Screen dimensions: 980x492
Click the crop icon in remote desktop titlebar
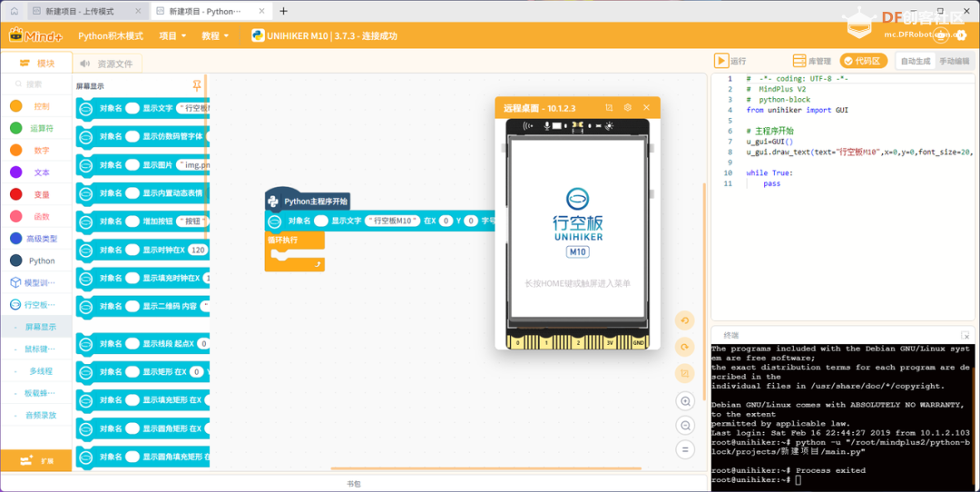[609, 107]
